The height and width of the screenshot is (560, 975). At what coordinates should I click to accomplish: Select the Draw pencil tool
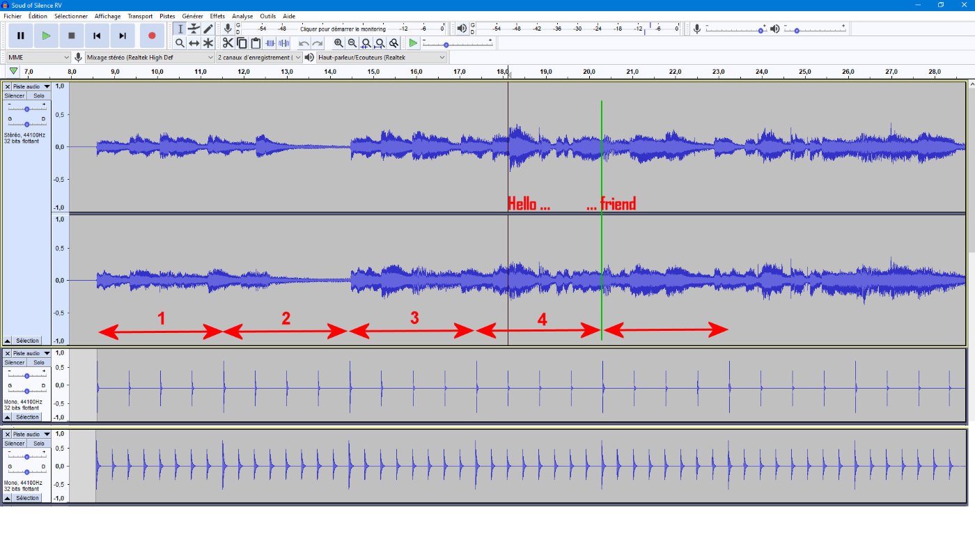[208, 29]
